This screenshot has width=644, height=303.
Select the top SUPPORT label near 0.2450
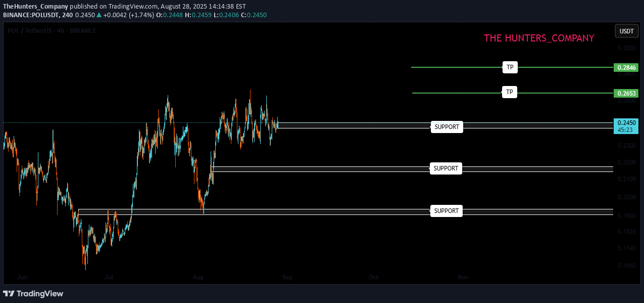pyautogui.click(x=447, y=127)
